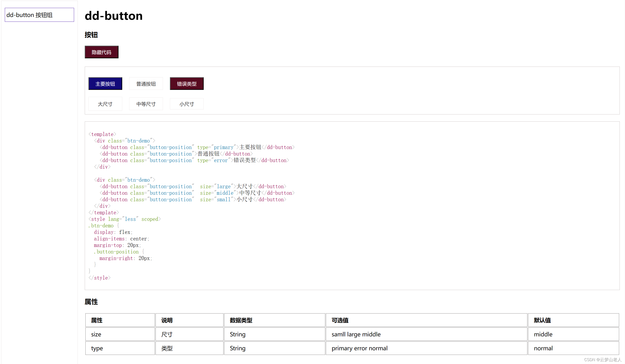This screenshot has height=364, width=625.
Task: Click the 属性 section heading above table
Action: tap(91, 302)
